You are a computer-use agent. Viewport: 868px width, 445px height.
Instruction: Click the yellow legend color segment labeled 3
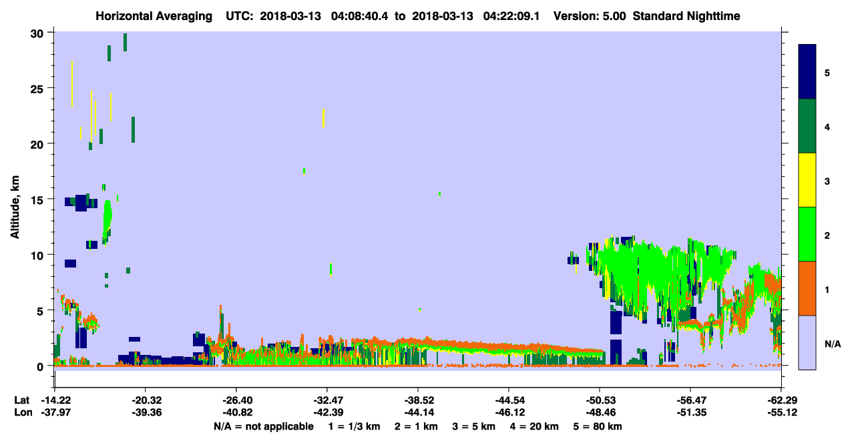coord(807,180)
